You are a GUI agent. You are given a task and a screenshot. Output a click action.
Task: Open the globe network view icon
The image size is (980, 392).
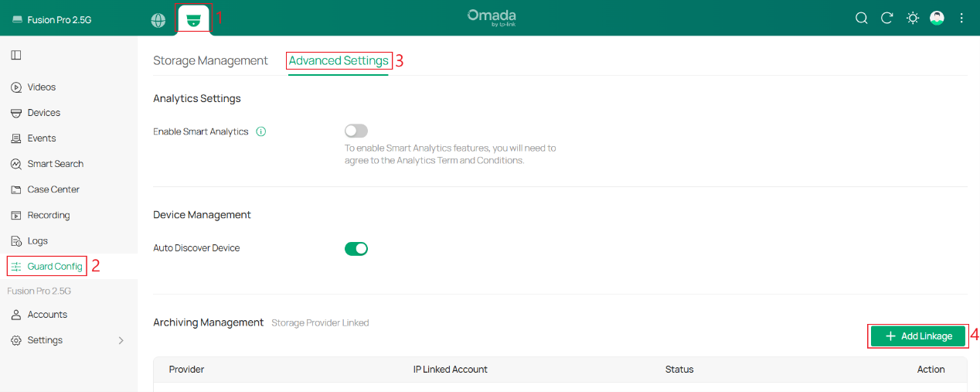(158, 20)
